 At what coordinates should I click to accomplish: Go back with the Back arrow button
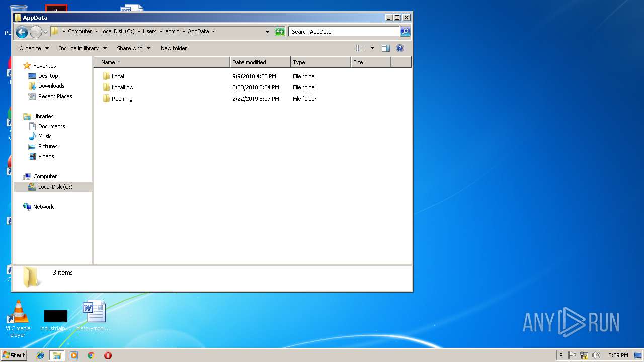coord(22,32)
